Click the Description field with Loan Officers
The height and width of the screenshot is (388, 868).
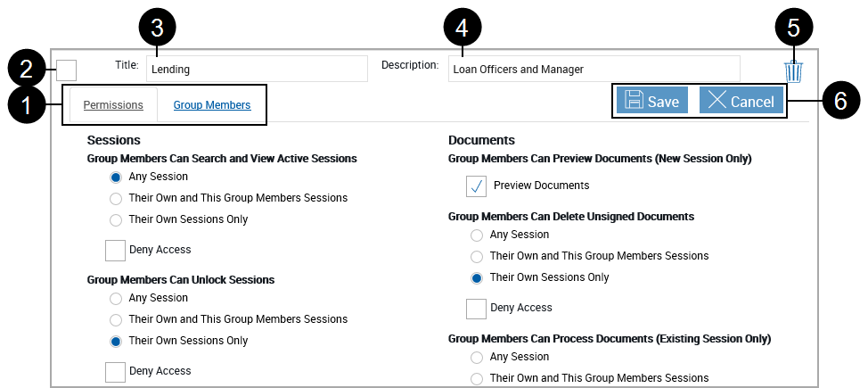point(594,69)
